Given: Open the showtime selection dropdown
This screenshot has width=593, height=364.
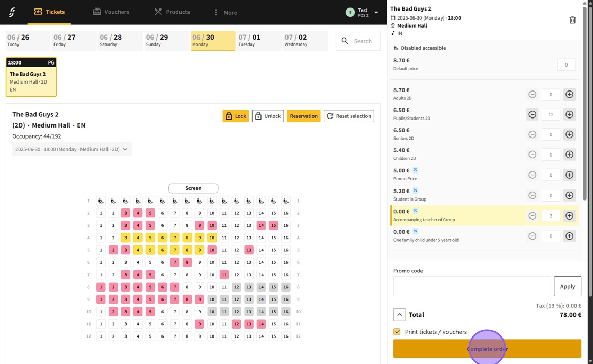Looking at the screenshot, I should coord(72,149).
